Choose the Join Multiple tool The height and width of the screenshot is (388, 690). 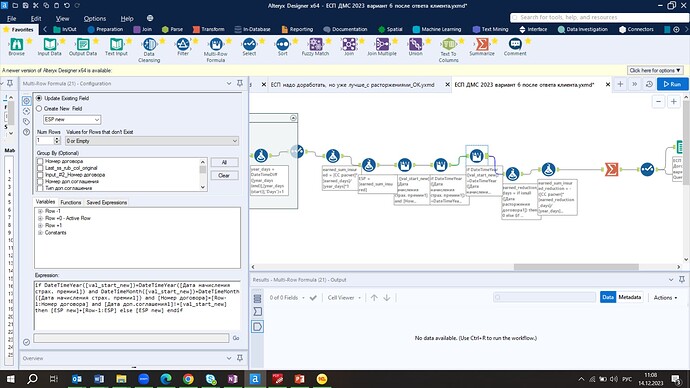point(382,44)
